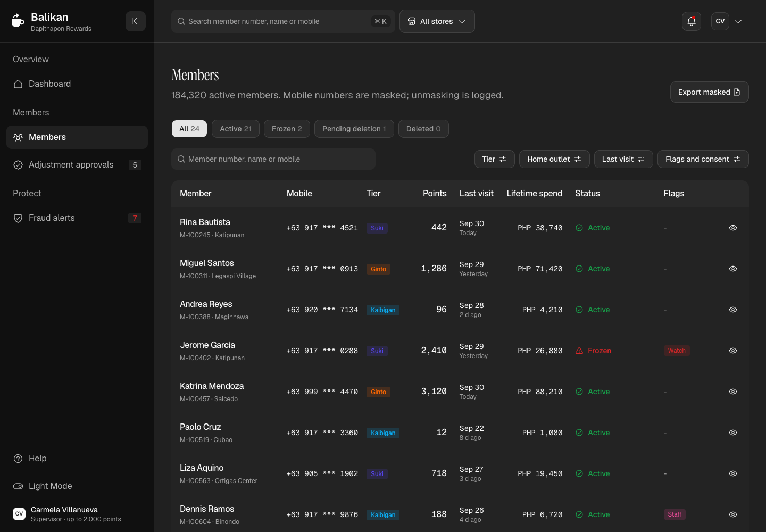Click the Staff flag on Dennis Ramos
This screenshot has width=766, height=532.
click(x=675, y=514)
